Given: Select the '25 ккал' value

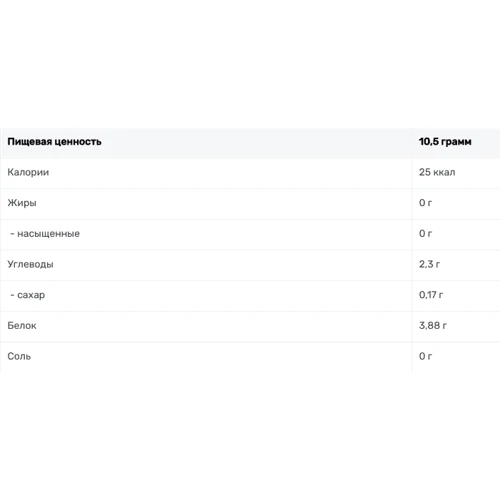Looking at the screenshot, I should [437, 172].
